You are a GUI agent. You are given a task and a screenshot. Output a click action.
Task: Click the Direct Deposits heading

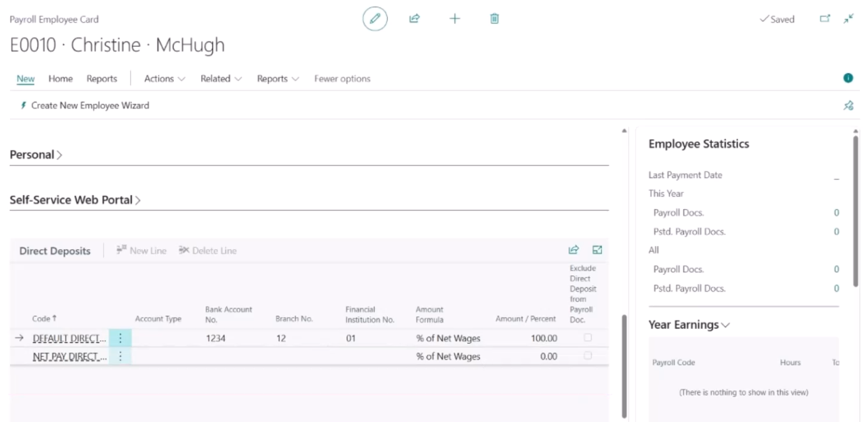55,251
